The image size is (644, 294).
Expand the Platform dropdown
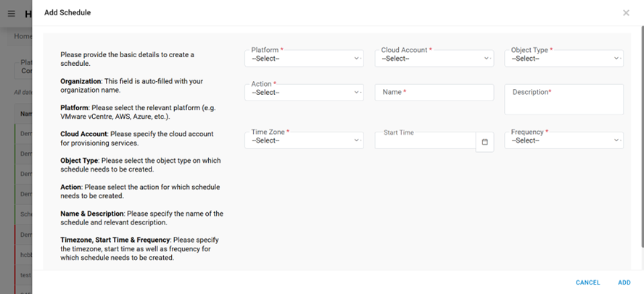point(304,58)
